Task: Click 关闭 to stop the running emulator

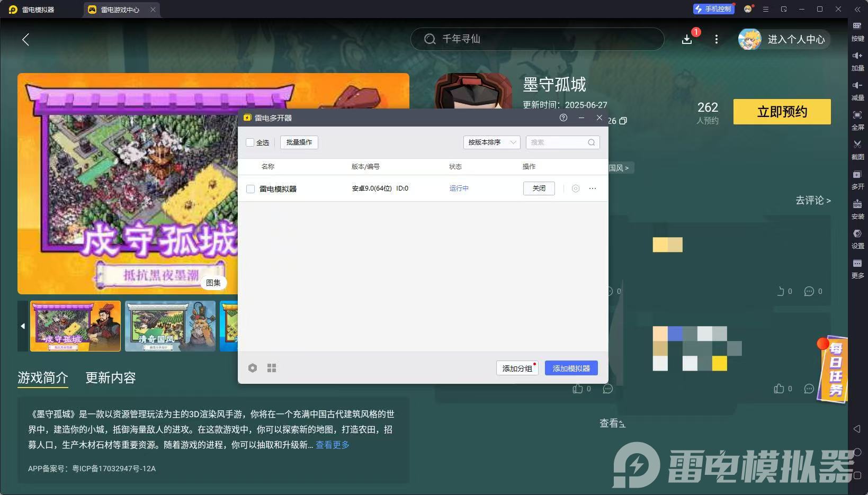Action: coord(539,188)
